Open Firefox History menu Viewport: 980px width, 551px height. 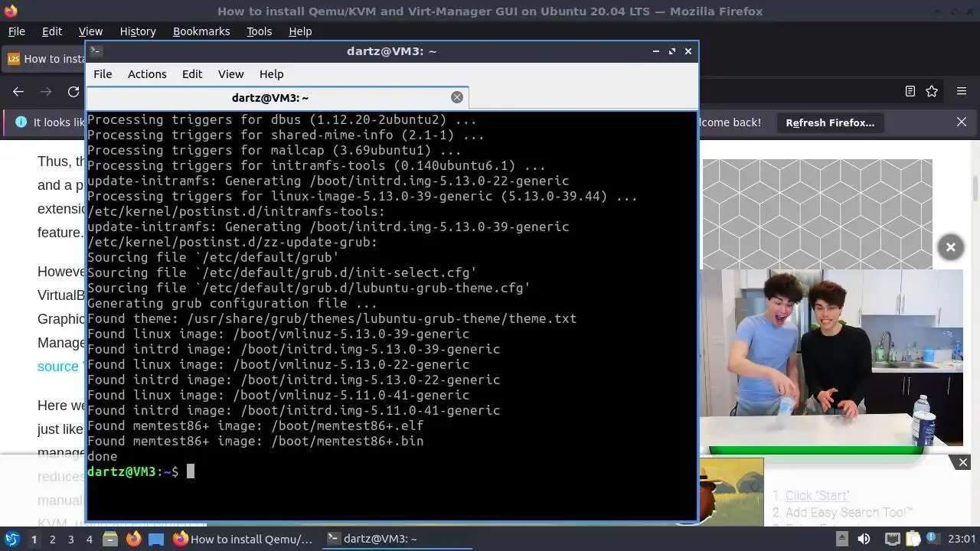138,31
